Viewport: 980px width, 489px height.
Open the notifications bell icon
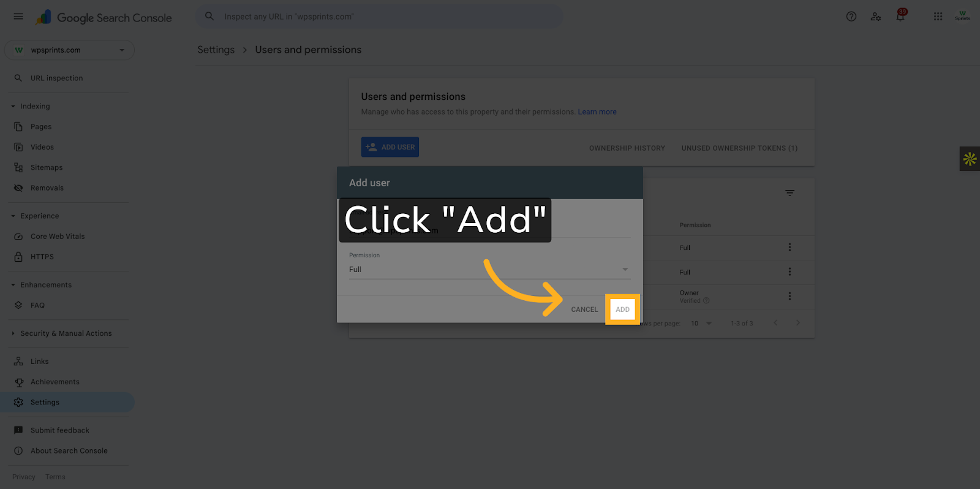[x=900, y=16]
